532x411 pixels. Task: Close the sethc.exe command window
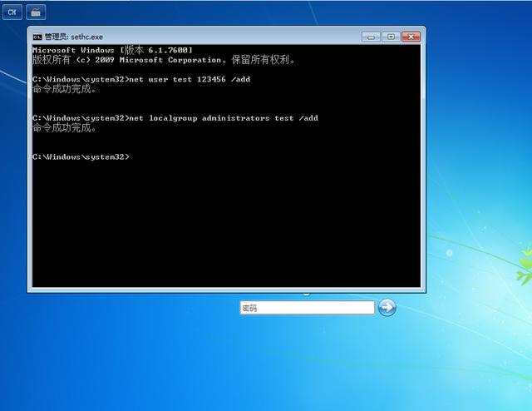(411, 37)
